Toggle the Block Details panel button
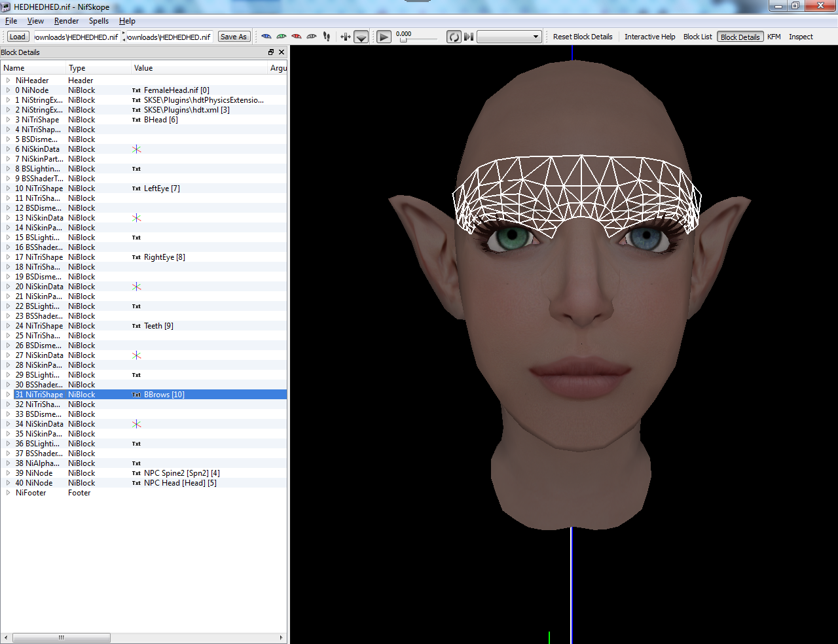This screenshot has height=644, width=838. click(740, 37)
